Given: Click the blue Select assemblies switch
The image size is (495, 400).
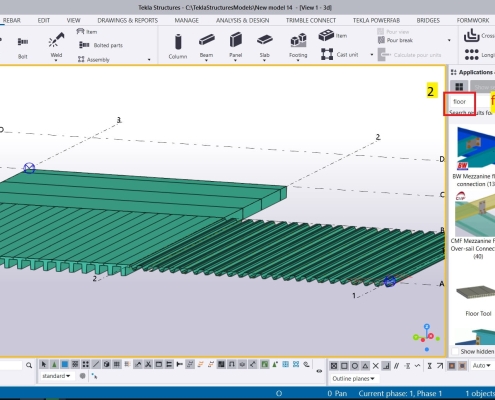Looking at the screenshot, I should point(285,365).
